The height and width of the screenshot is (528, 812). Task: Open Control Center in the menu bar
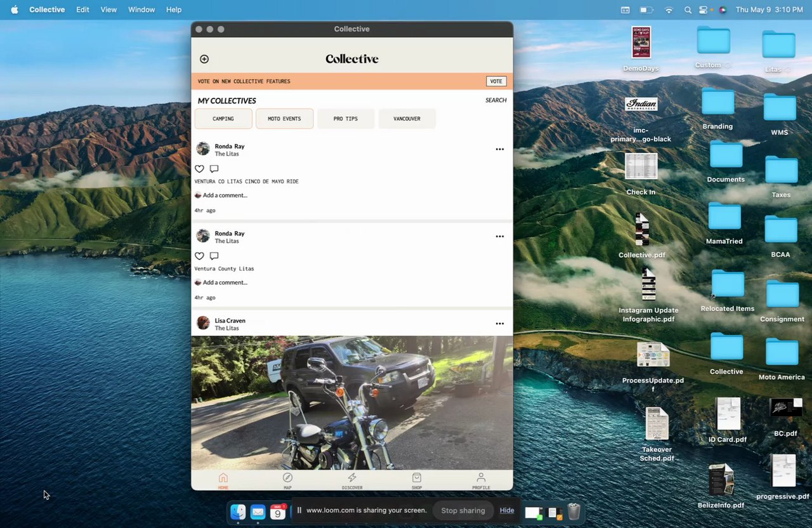point(704,10)
